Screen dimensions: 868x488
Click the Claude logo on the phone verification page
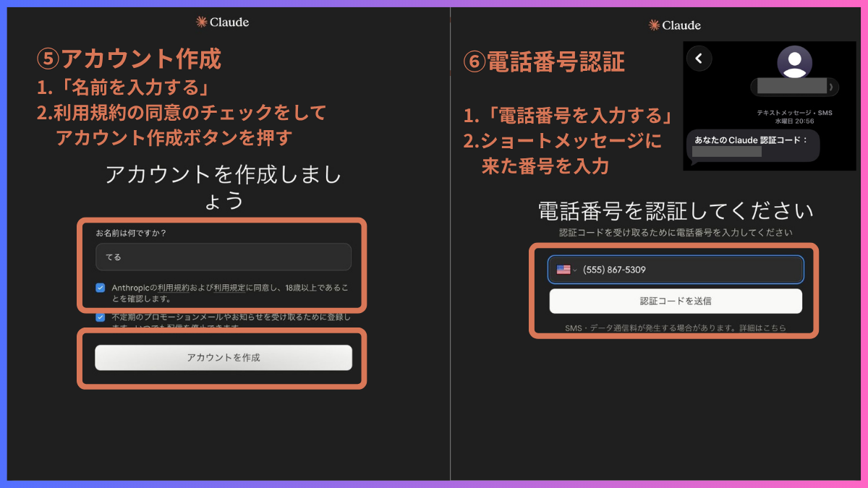tap(675, 25)
